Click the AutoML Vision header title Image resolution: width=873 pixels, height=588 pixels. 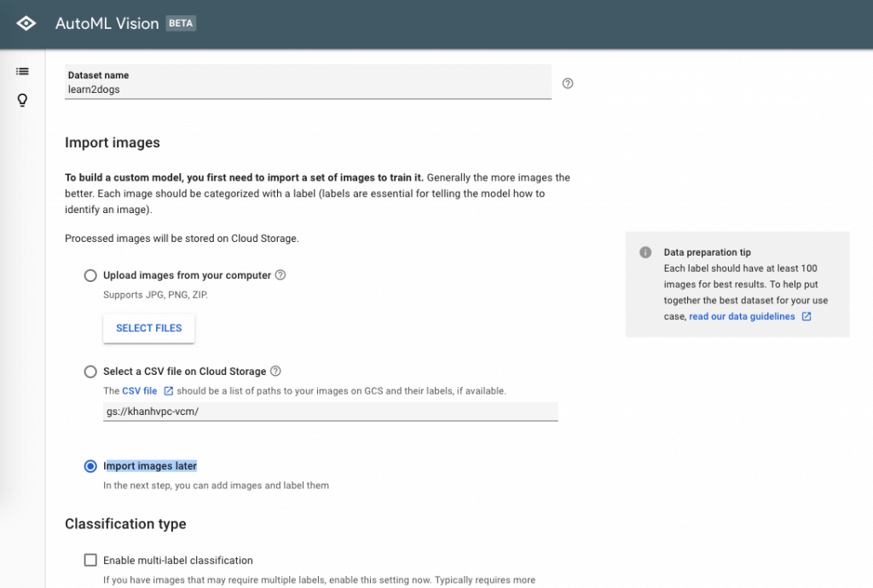tap(107, 24)
